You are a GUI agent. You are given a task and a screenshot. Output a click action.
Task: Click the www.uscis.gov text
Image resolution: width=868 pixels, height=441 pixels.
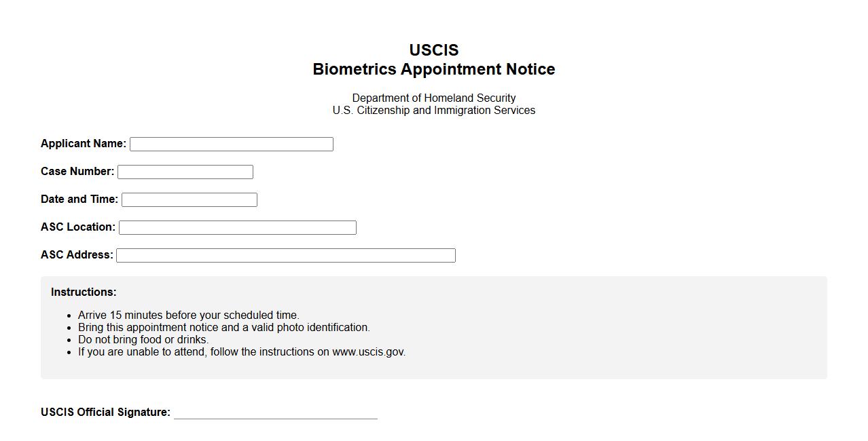pyautogui.click(x=368, y=352)
